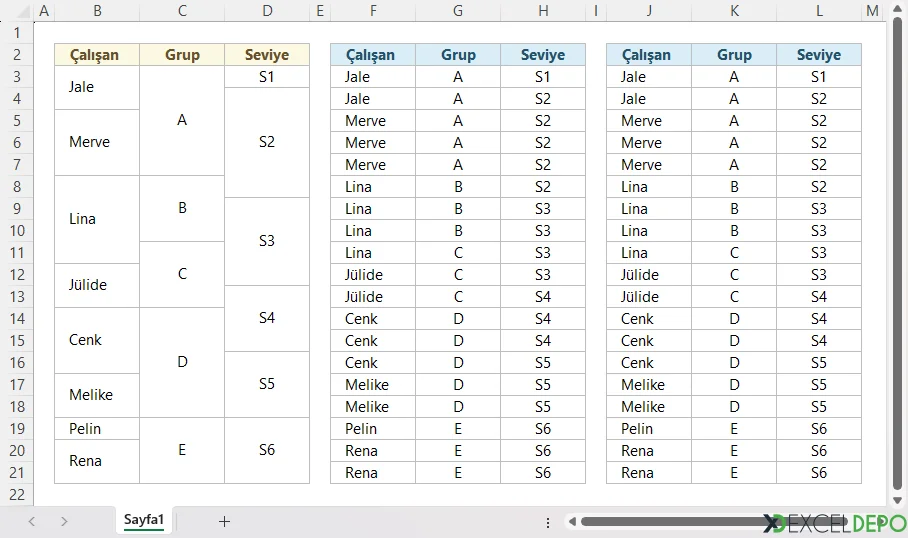This screenshot has height=538, width=908.
Task: Select column header B
Action: tap(97, 11)
